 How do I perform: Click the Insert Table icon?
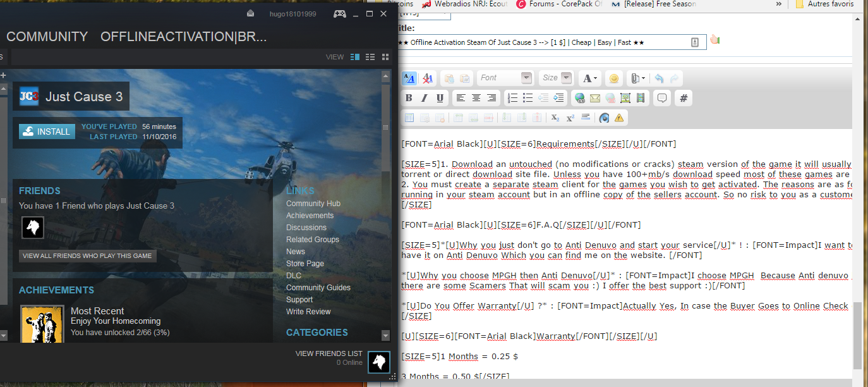409,118
